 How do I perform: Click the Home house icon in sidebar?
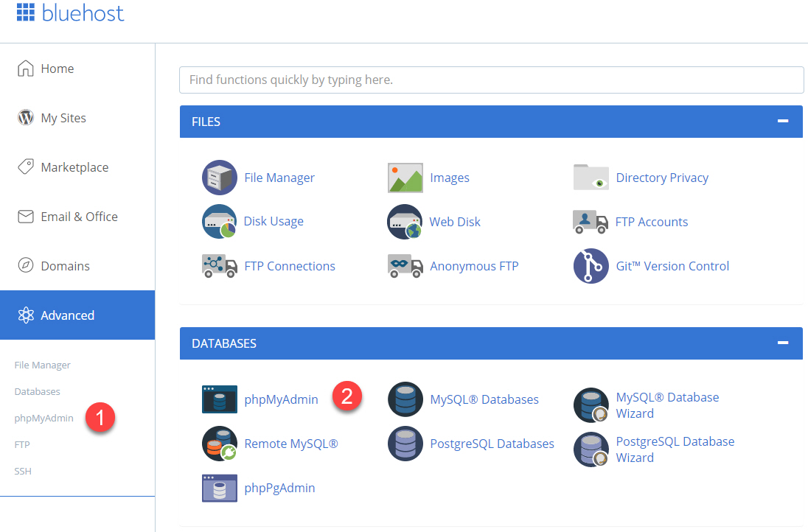[x=26, y=68]
